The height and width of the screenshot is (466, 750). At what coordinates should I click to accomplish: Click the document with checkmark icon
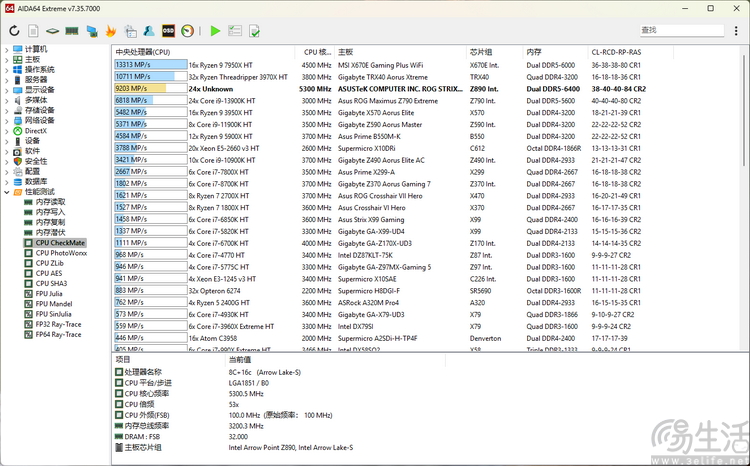pos(254,31)
